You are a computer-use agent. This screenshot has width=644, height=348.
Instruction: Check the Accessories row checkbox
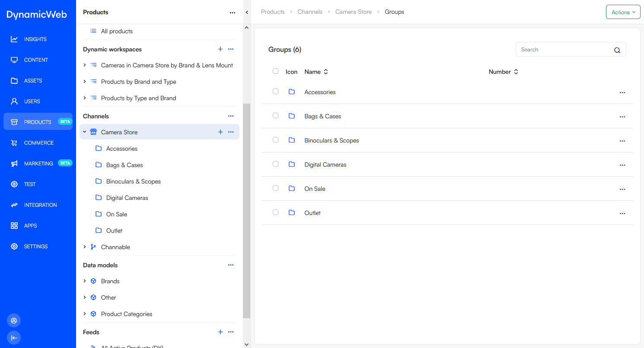coord(275,92)
